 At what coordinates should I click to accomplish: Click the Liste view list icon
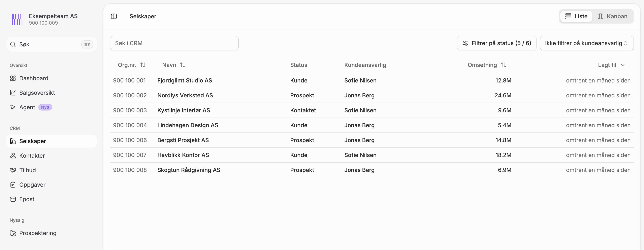click(568, 16)
